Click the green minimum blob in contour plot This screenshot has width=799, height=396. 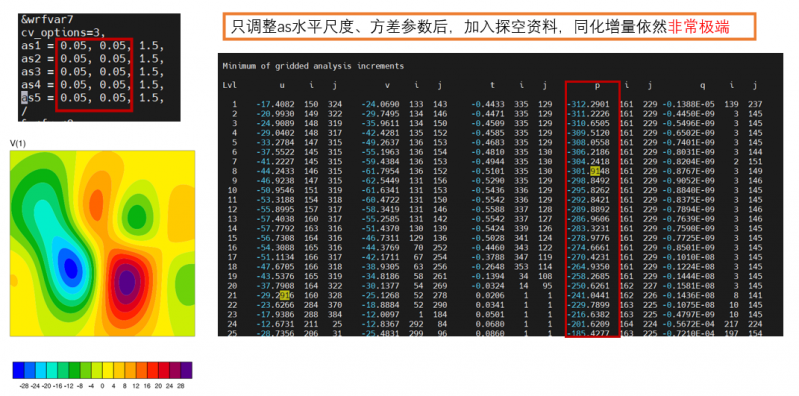point(136,215)
